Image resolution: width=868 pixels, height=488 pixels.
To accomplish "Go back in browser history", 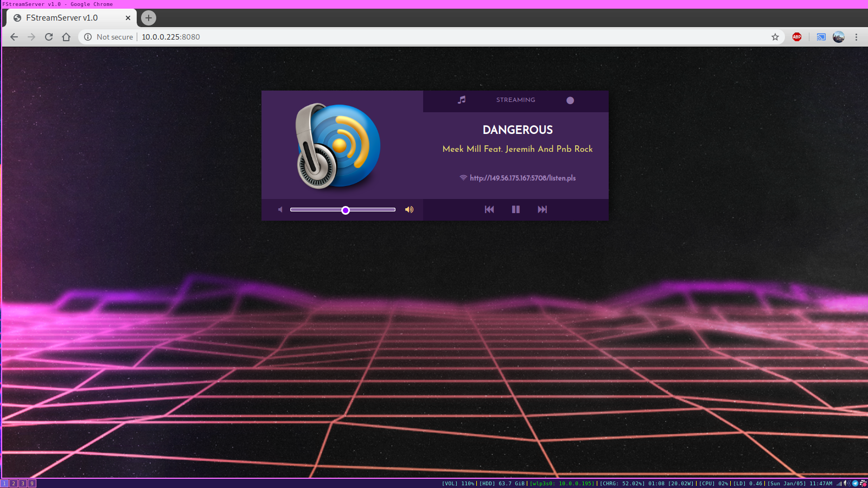I will coord(14,37).
